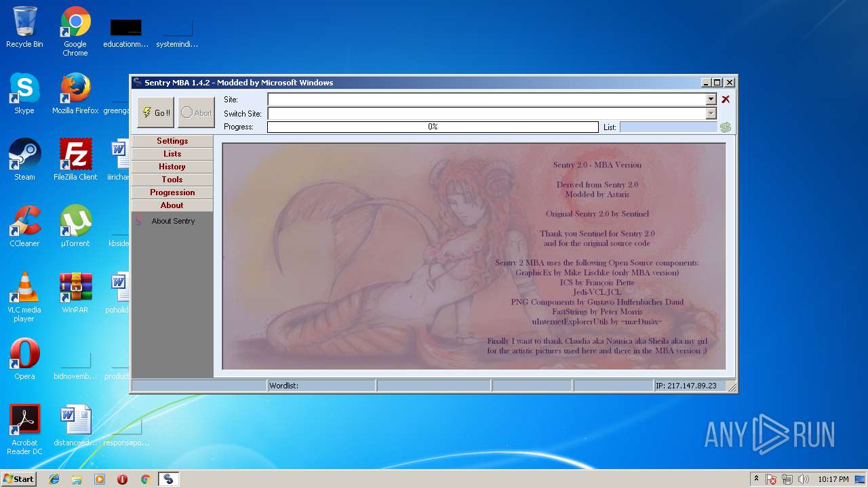Open Acrobat Reader DC desktop shortcut
The image size is (868, 488).
(24, 430)
